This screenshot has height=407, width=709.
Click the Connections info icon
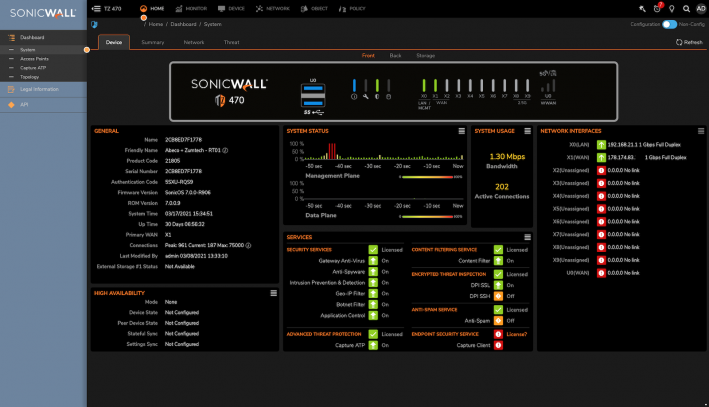[x=248, y=246]
